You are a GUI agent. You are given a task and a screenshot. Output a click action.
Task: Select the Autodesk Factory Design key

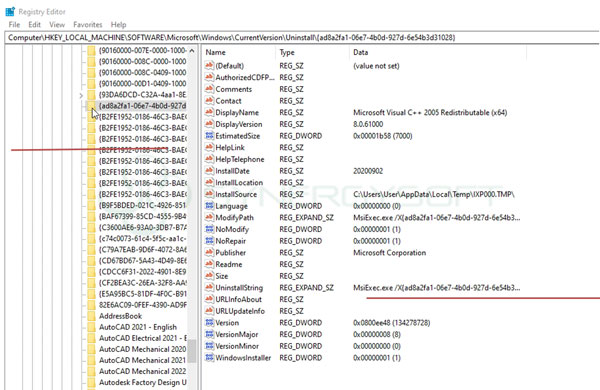pyautogui.click(x=142, y=383)
